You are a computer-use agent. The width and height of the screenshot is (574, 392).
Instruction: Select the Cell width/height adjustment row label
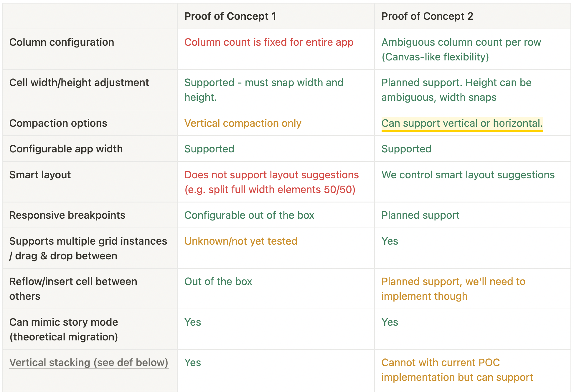(79, 83)
